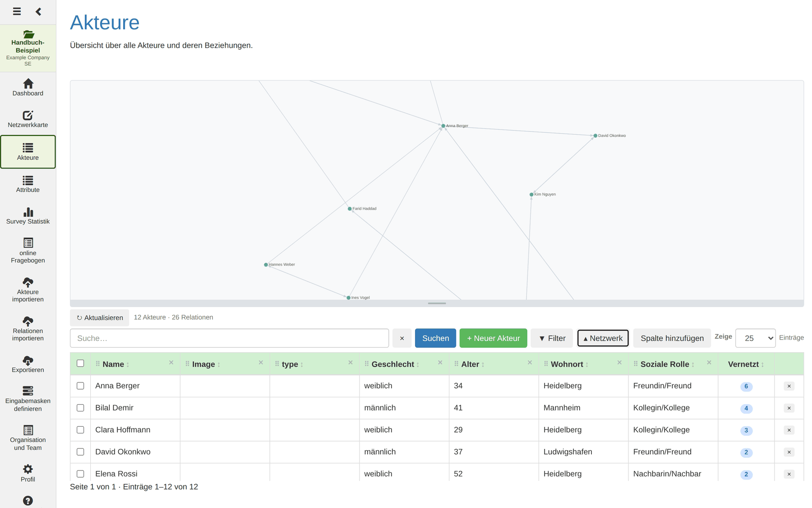Open Akteure importieren upload
This screenshot has width=812, height=508.
(x=28, y=290)
